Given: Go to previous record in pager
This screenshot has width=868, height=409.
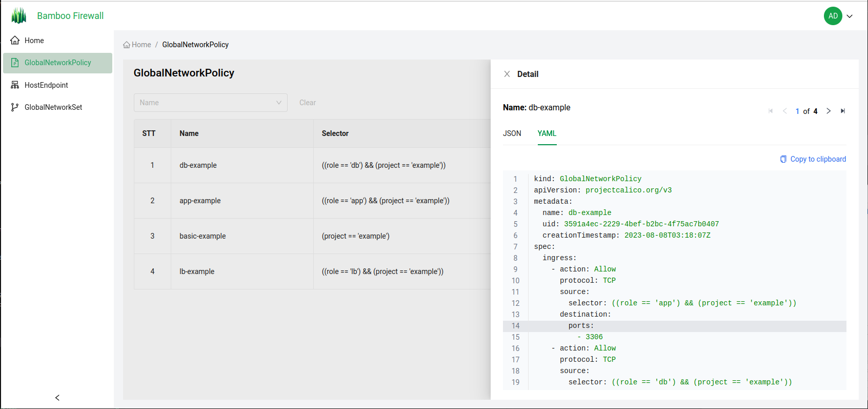Looking at the screenshot, I should (x=784, y=111).
